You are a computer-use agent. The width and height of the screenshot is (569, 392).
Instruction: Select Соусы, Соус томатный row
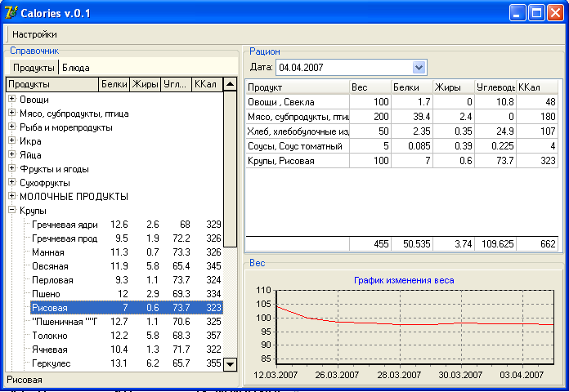point(401,146)
